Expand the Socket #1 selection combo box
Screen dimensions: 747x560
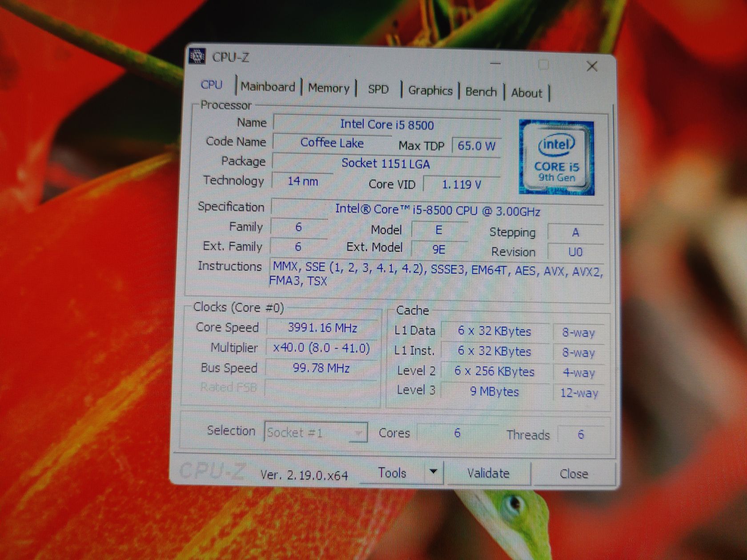coord(316,432)
